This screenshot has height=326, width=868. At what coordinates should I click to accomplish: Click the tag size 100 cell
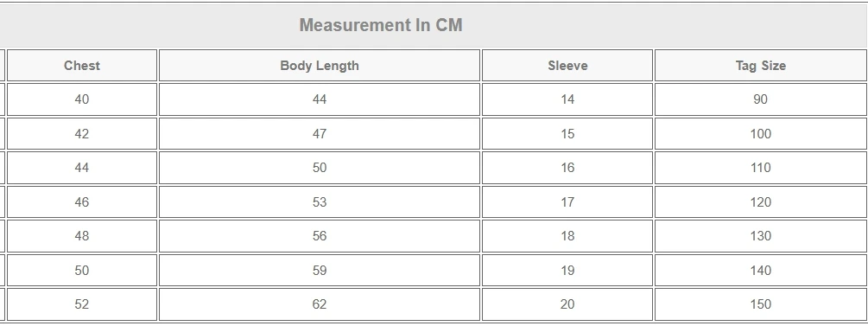coord(761,134)
